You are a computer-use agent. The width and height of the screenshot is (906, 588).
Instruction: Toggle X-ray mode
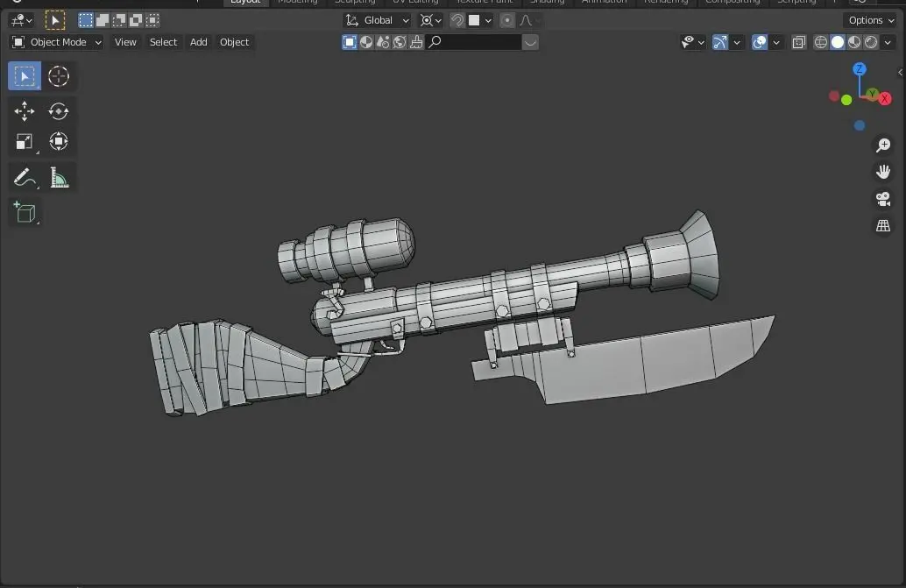[798, 42]
